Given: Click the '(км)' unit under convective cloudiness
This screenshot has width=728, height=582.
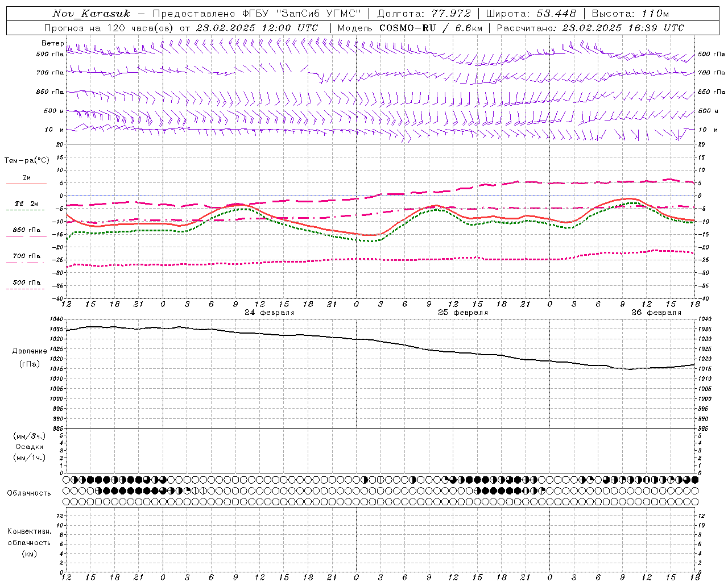Looking at the screenshot, I should coord(30,554).
